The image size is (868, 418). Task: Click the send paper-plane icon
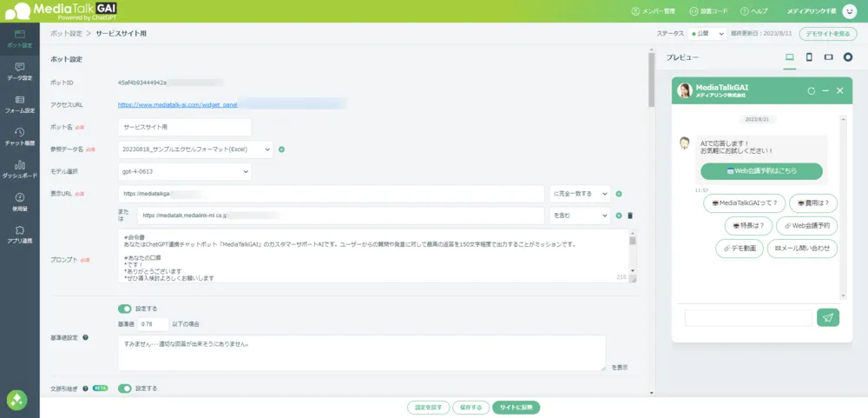tap(828, 318)
